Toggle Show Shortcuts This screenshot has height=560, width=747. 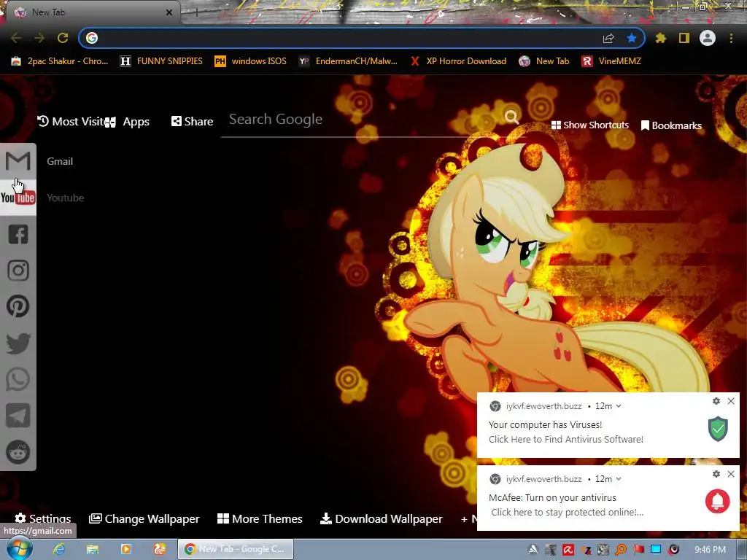[x=589, y=125]
